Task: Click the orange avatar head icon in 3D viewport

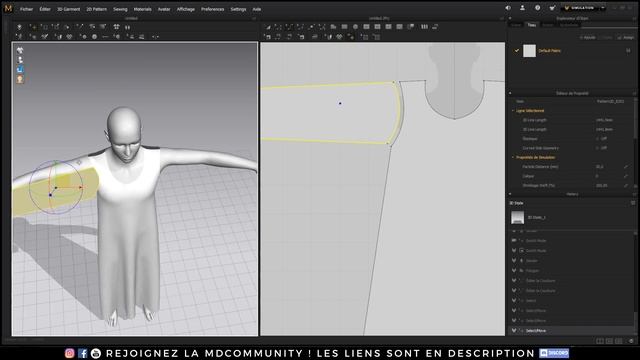Action: click(x=20, y=79)
